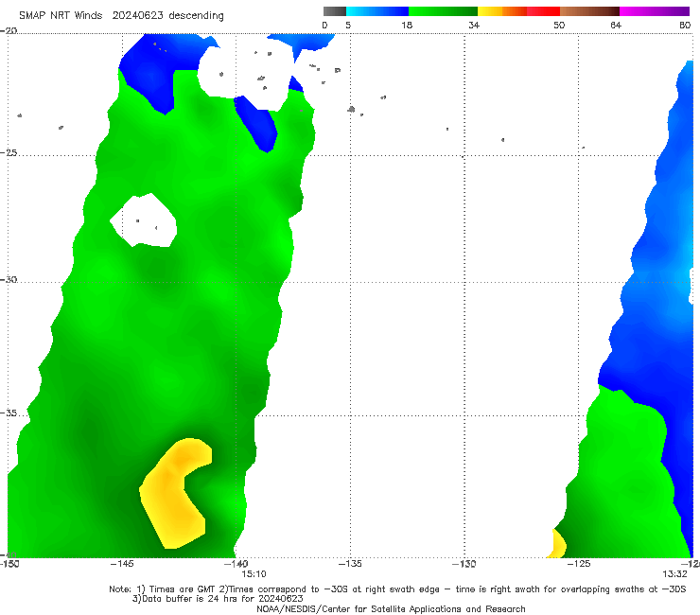Click the longitude label '-125'

[579, 564]
